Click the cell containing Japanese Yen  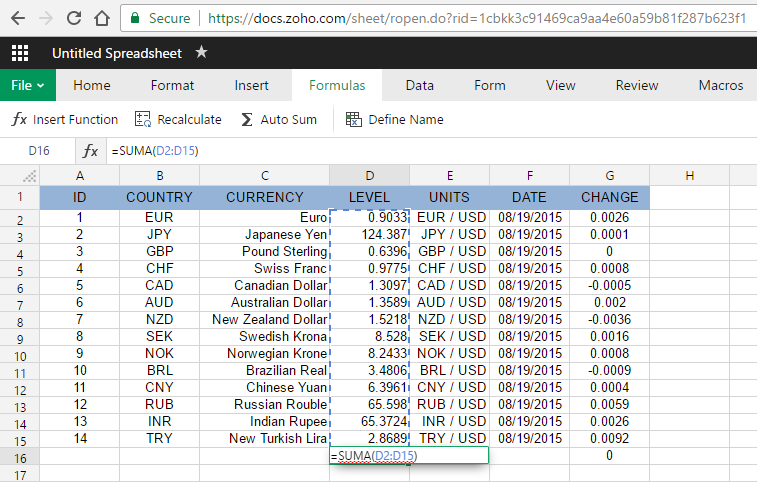click(265, 235)
